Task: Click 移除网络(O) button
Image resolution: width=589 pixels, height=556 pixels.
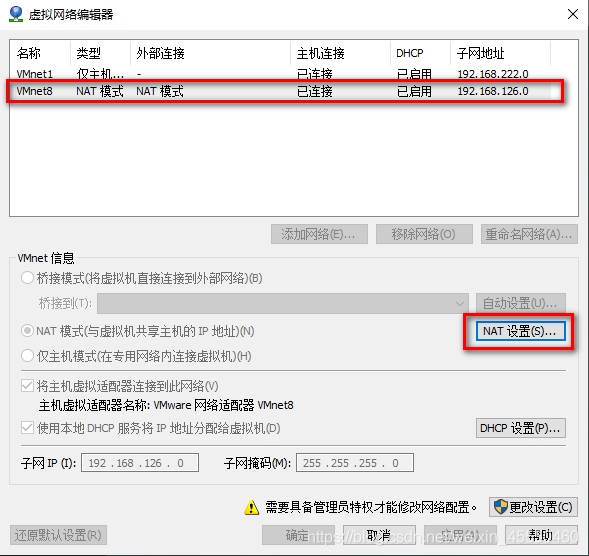Action: click(424, 234)
